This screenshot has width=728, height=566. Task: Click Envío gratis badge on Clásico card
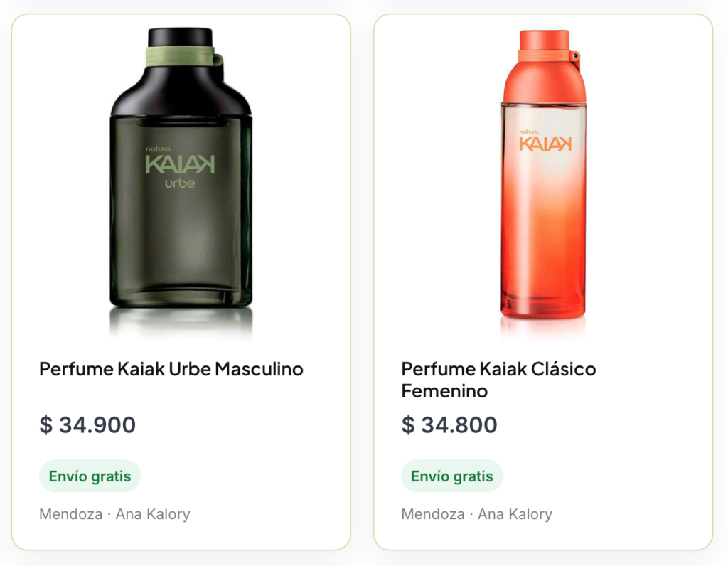coord(452,476)
